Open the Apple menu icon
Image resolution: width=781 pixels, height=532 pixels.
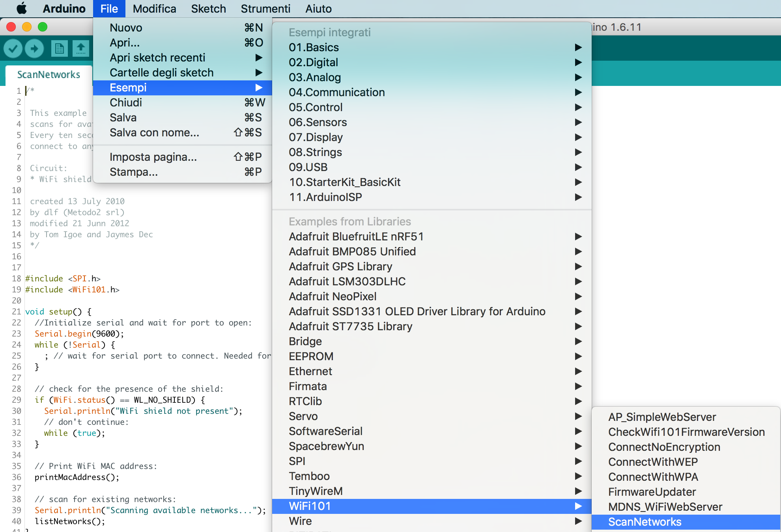click(22, 8)
